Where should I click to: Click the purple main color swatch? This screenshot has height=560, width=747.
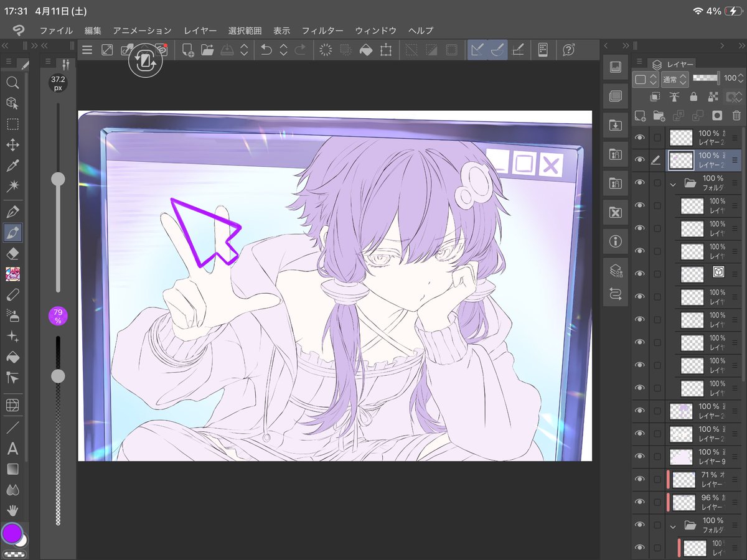coord(12,533)
